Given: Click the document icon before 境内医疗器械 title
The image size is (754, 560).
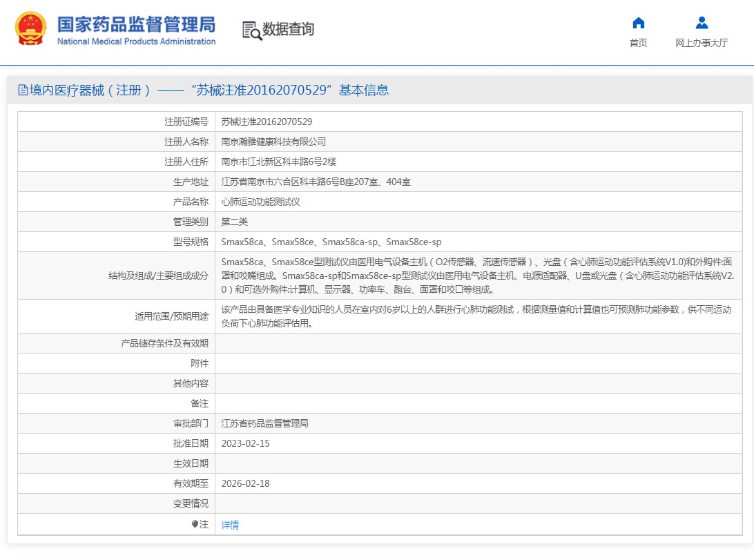Looking at the screenshot, I should (x=23, y=90).
